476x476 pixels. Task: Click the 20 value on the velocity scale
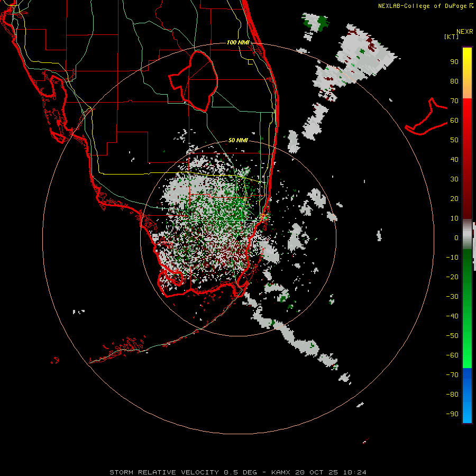454,198
